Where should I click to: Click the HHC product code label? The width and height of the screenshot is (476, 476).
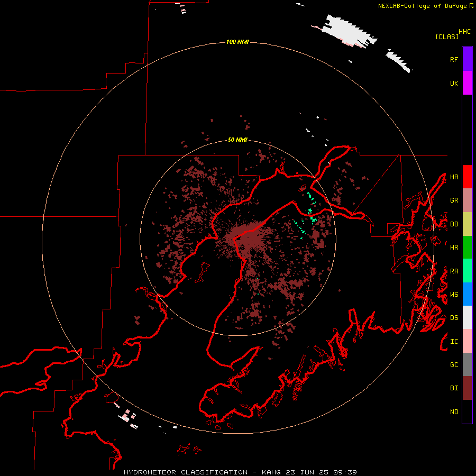pos(464,32)
